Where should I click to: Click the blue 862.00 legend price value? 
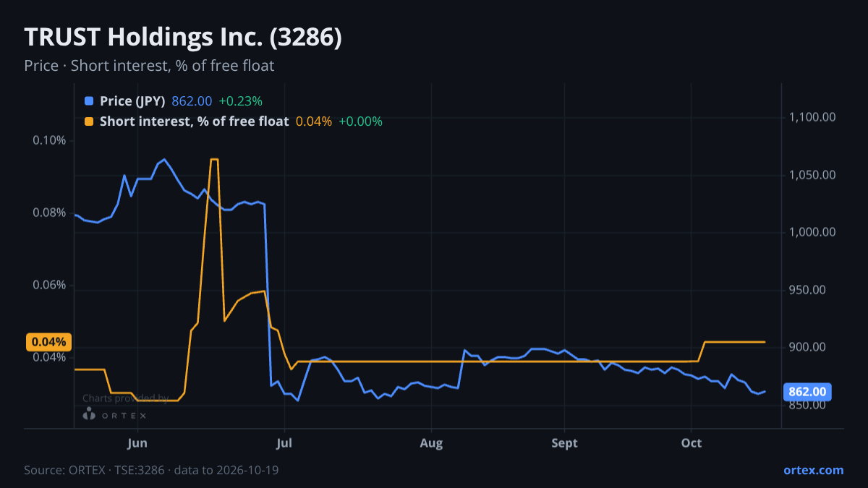(192, 101)
